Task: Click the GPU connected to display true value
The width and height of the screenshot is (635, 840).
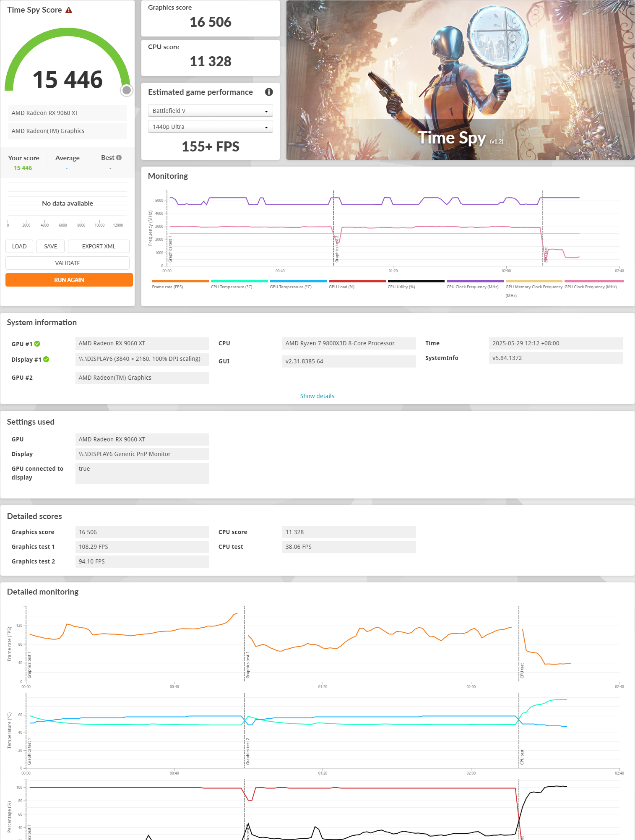Action: pos(142,473)
